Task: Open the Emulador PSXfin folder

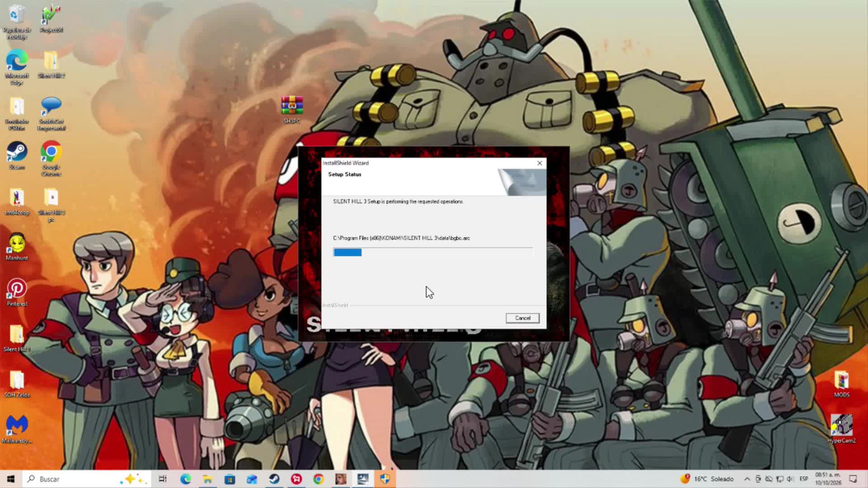Action: click(x=17, y=113)
